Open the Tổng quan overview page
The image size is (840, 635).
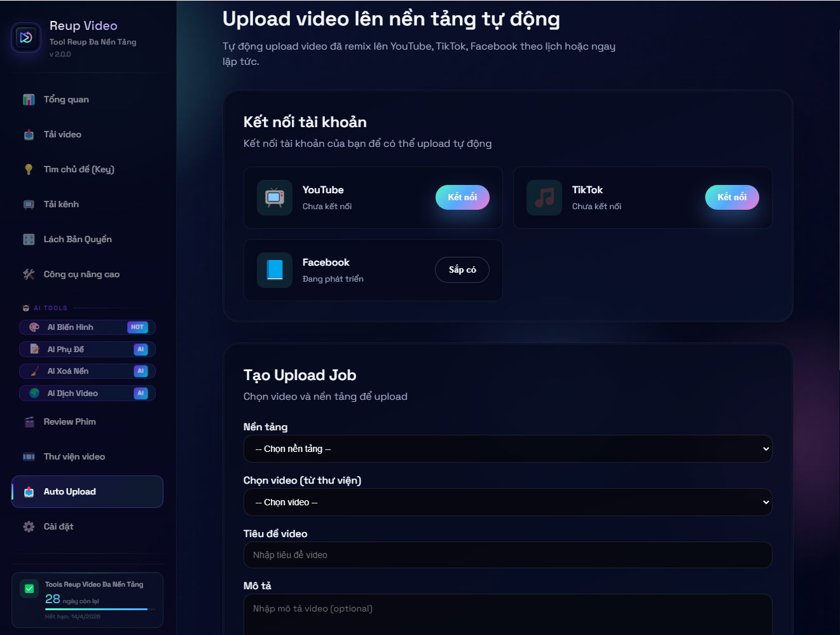point(66,100)
